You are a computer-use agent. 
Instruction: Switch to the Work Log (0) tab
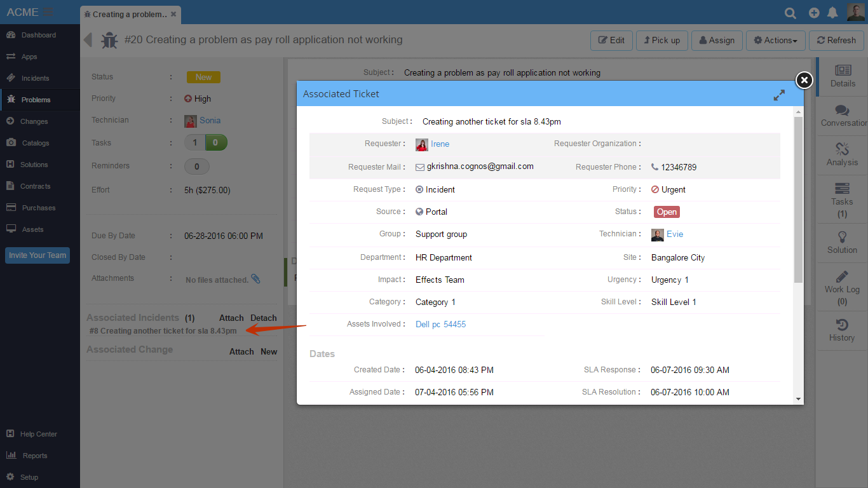842,287
